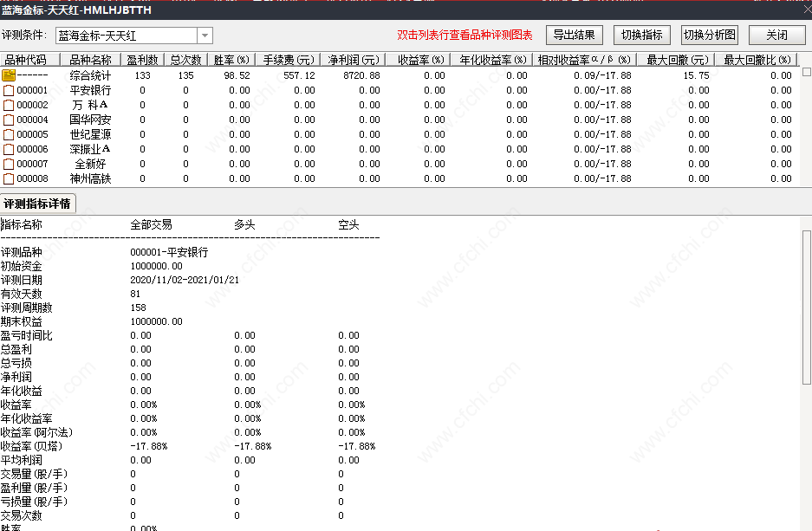
Task: Click the max drawdown value 15.75
Action: click(x=697, y=75)
